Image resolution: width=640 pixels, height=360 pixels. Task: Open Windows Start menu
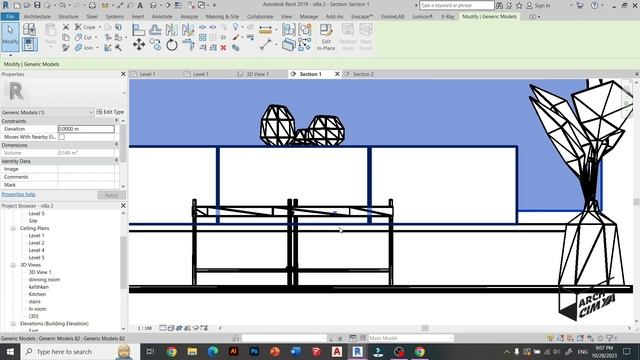(10, 351)
